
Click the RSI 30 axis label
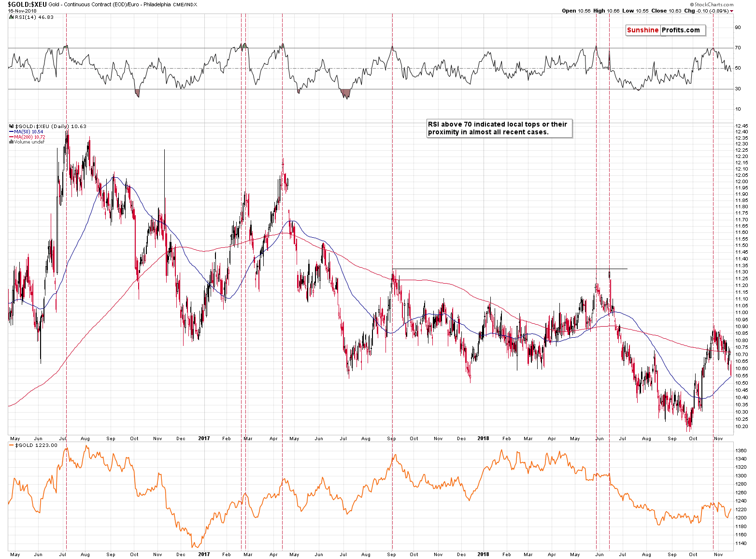coord(738,89)
